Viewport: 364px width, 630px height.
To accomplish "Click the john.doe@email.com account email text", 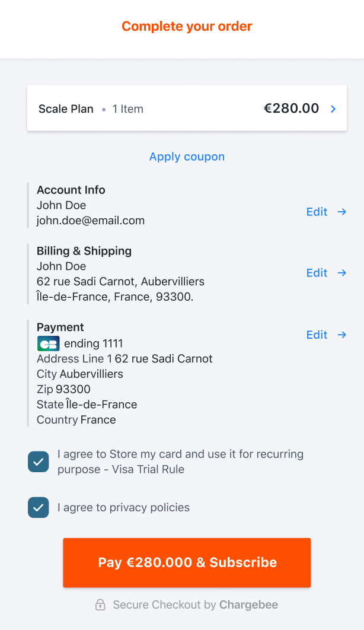I will click(x=91, y=221).
